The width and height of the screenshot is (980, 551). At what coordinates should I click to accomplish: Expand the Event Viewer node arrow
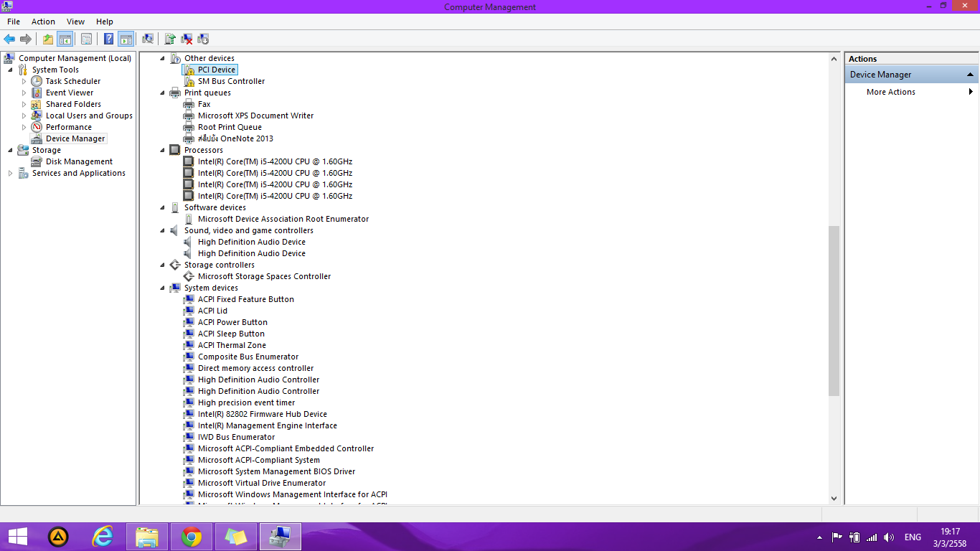[x=24, y=93]
